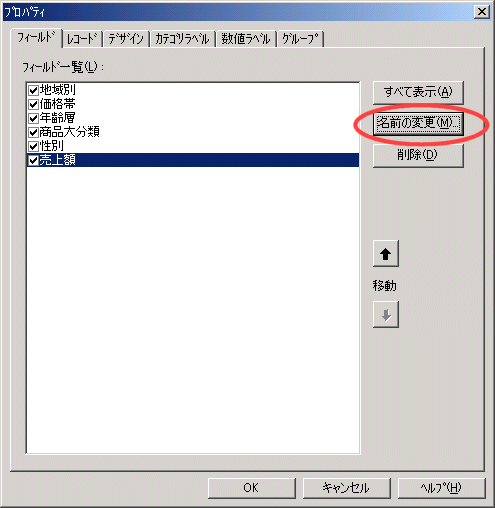Uncheck the 性別 field checkbox
The width and height of the screenshot is (495, 508).
pos(33,146)
